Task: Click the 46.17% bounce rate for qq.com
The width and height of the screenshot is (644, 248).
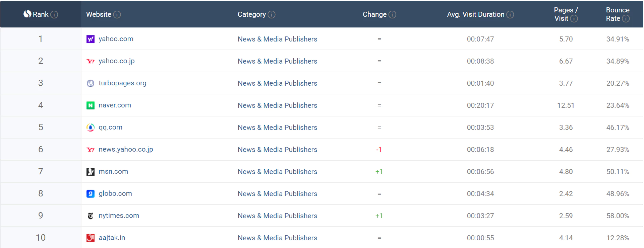Action: (x=618, y=128)
